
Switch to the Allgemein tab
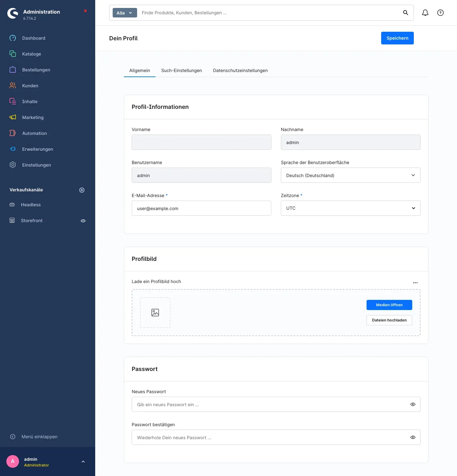click(140, 70)
